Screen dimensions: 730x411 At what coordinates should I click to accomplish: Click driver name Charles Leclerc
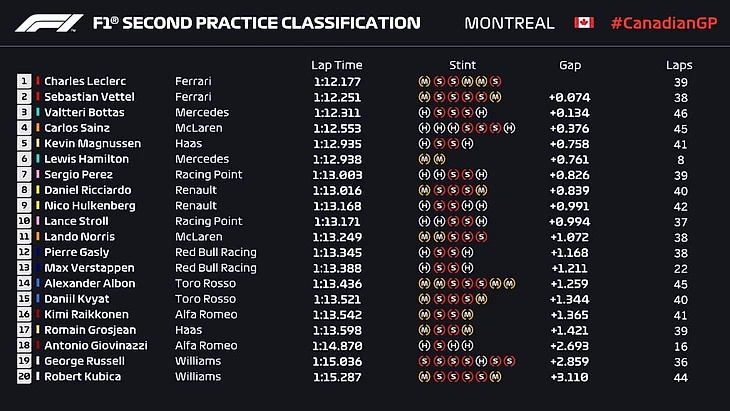(x=84, y=81)
